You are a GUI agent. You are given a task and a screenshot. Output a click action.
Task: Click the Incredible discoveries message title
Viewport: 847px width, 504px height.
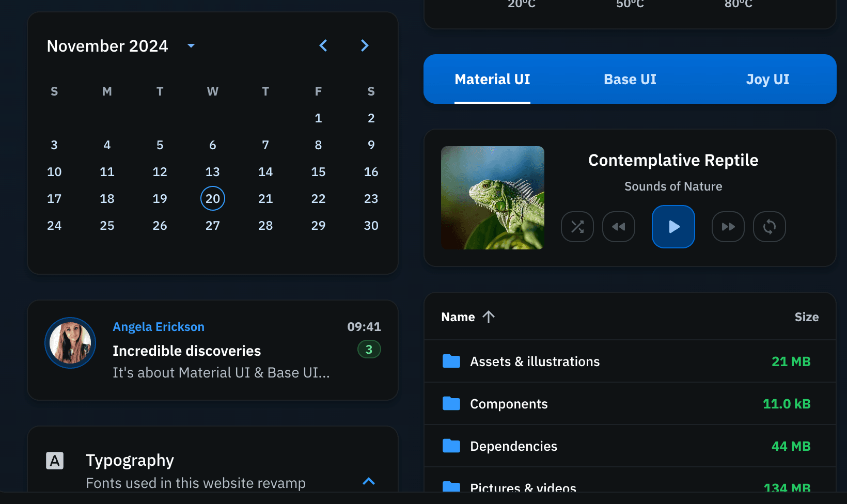[x=187, y=351]
